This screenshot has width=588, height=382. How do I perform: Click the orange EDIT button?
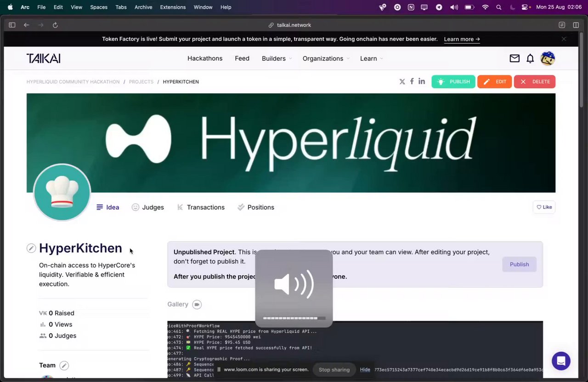coord(495,82)
